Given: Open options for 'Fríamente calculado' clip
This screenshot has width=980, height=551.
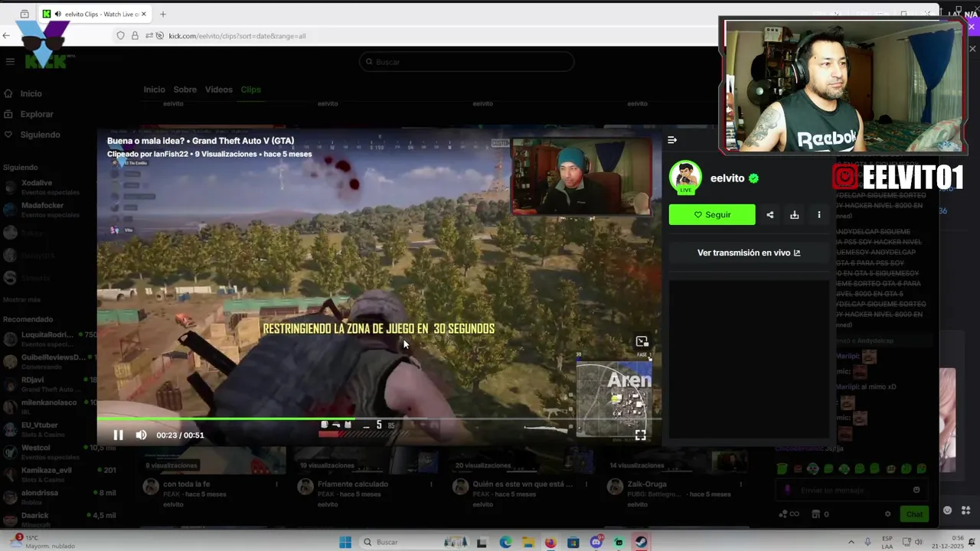Looking at the screenshot, I should 431,484.
